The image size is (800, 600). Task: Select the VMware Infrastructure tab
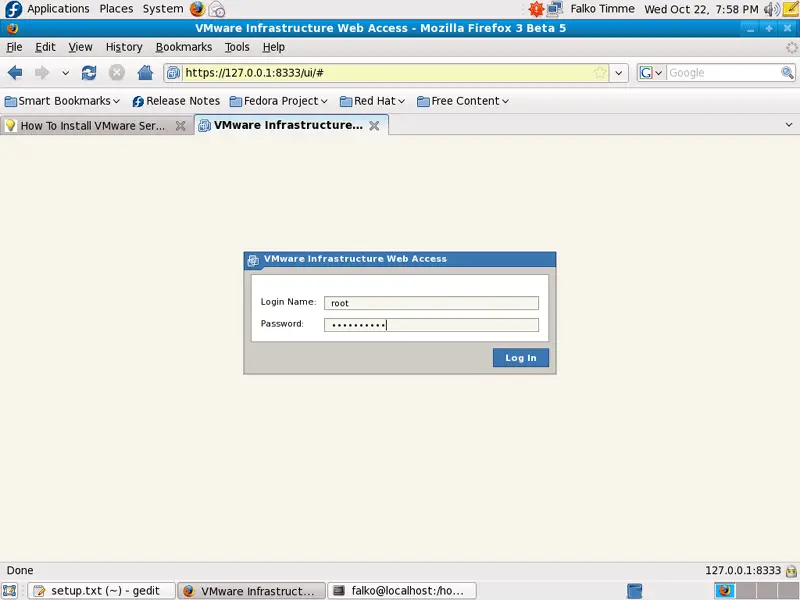pos(288,125)
